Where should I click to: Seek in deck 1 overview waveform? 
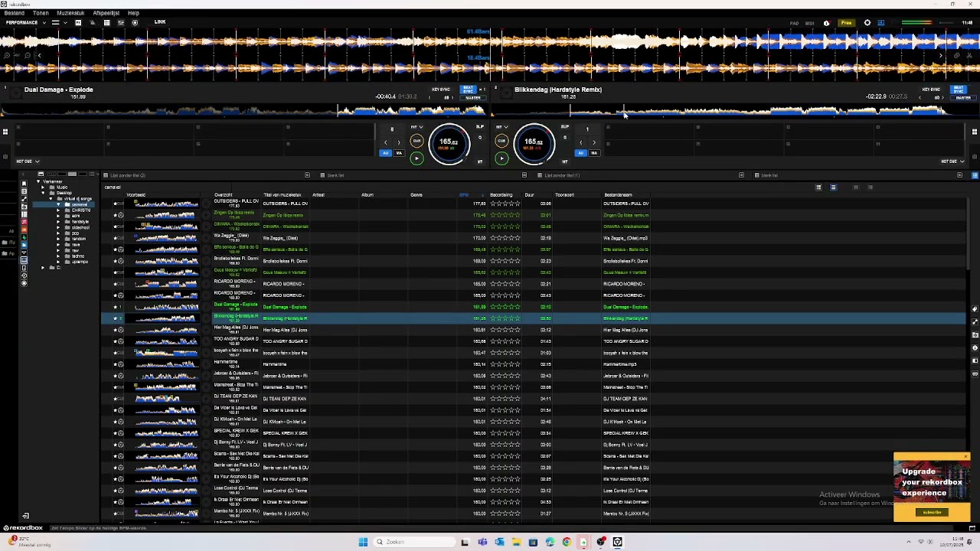(x=245, y=112)
